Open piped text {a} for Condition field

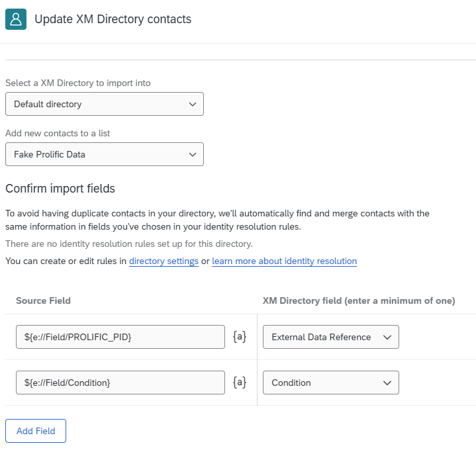pos(240,383)
